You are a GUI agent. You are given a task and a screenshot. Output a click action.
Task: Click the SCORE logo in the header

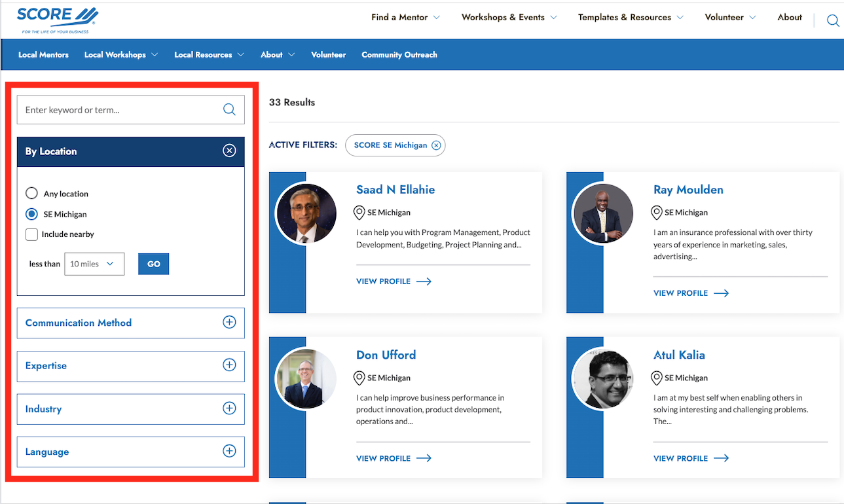pos(58,18)
